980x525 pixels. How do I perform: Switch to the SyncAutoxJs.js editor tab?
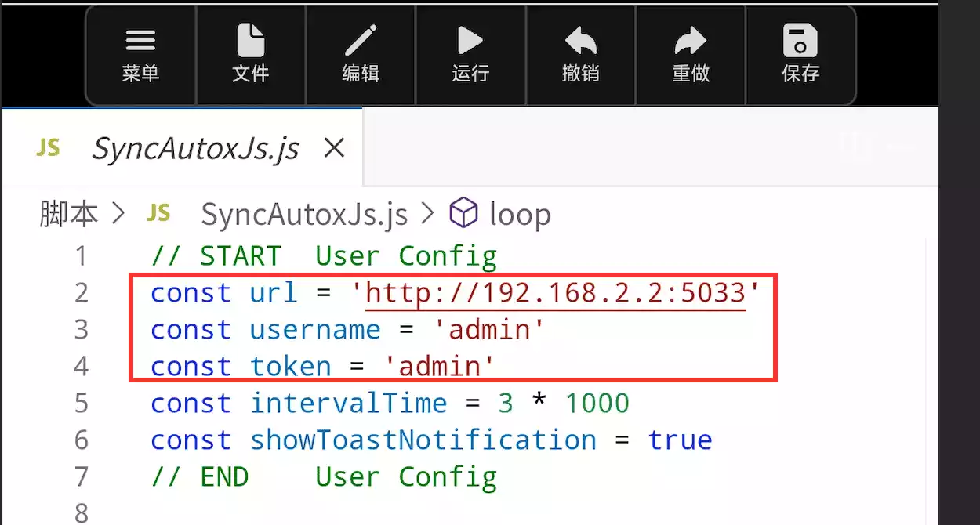tap(195, 148)
